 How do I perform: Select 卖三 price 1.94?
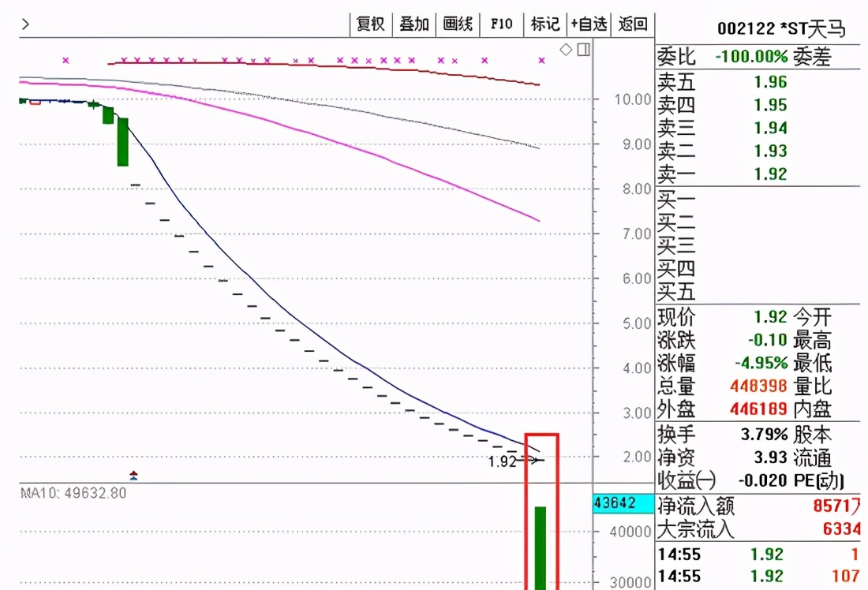tap(770, 128)
